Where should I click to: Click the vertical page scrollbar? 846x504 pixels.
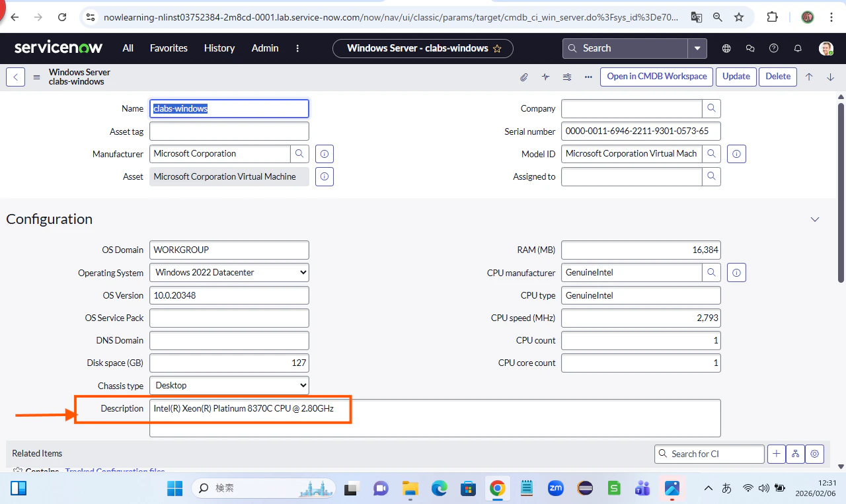[x=841, y=192]
